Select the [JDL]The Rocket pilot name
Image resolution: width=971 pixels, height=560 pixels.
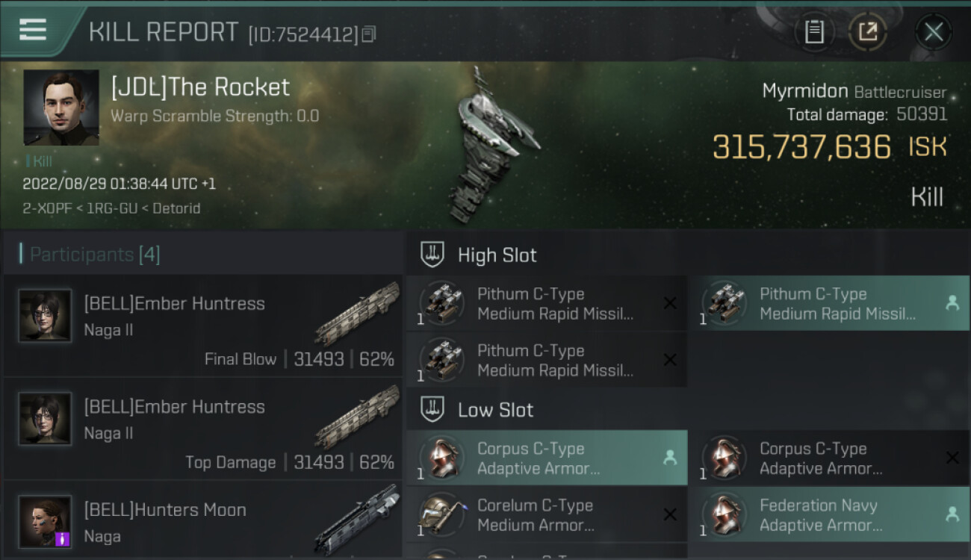200,87
